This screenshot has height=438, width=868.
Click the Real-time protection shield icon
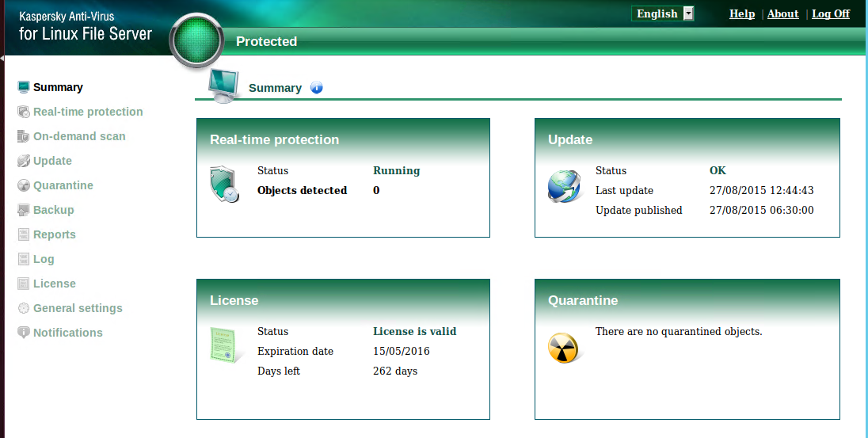[x=223, y=184]
